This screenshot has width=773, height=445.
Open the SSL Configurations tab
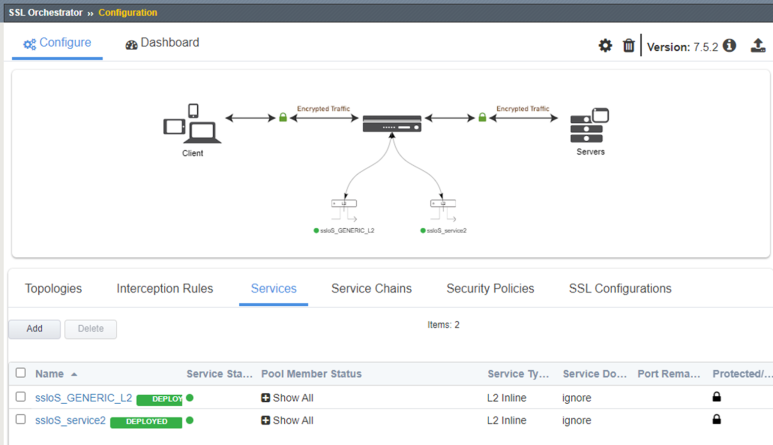(620, 288)
